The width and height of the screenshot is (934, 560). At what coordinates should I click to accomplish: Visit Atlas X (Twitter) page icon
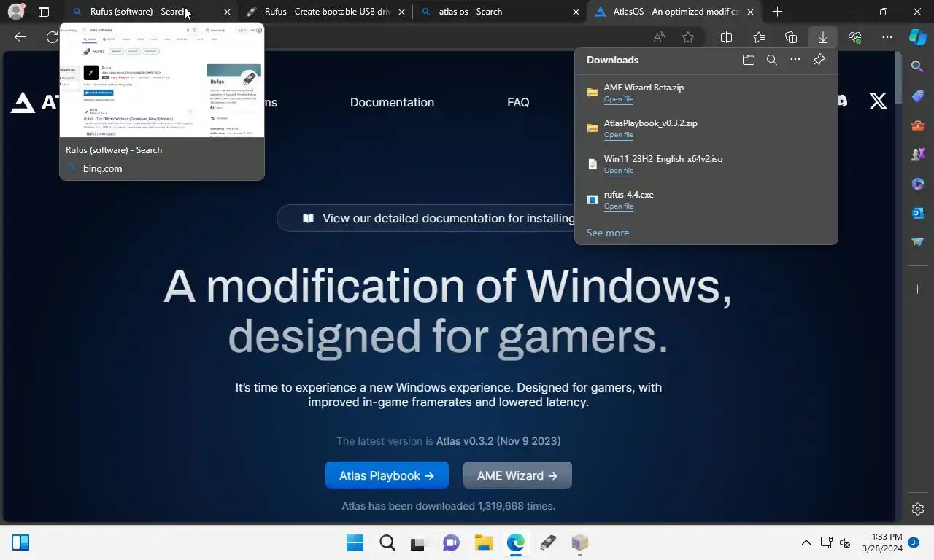878,101
